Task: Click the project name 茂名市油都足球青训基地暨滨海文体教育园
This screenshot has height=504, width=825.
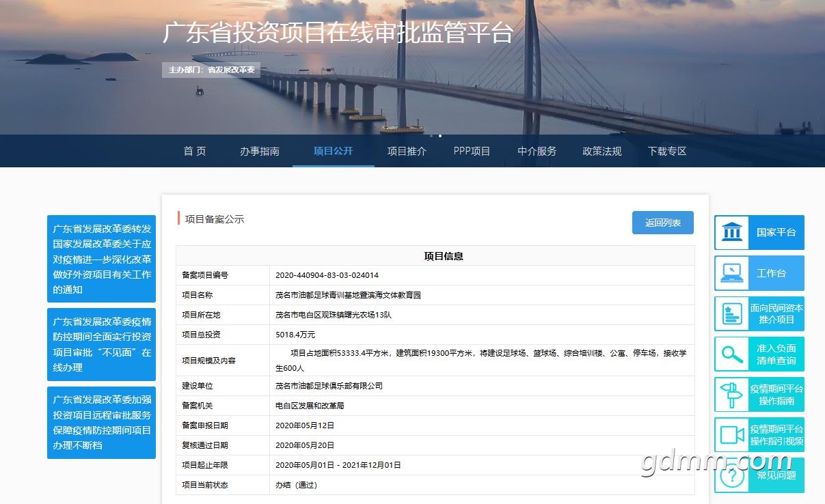Action: coord(348,295)
